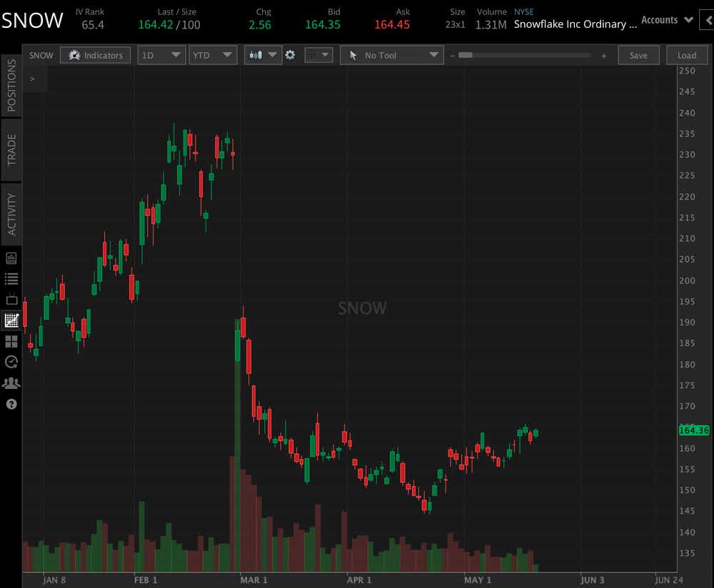Expand the chart legend arrow

point(32,78)
